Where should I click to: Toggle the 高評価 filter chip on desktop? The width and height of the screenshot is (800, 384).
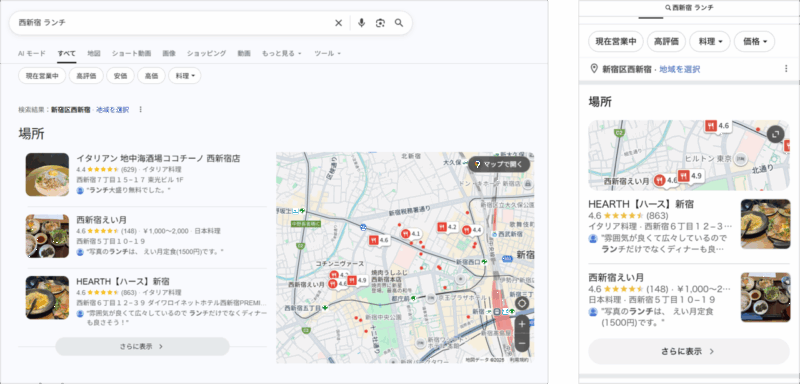(x=86, y=76)
